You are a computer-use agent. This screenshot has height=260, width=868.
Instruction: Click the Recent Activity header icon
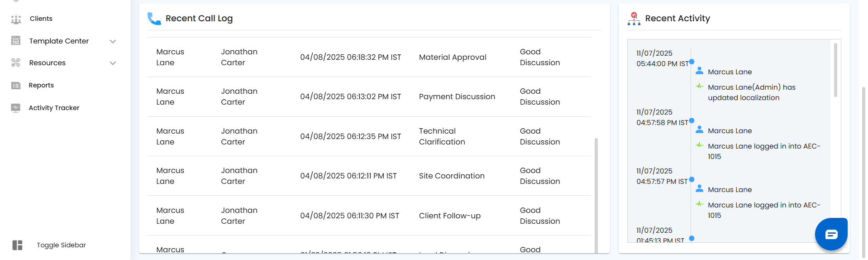tap(634, 19)
